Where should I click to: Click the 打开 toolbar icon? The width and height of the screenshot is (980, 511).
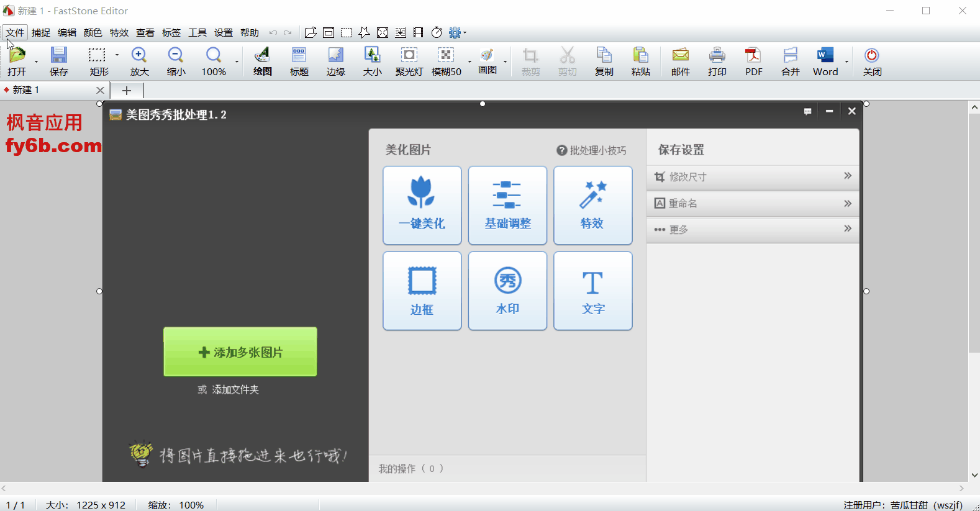(17, 61)
